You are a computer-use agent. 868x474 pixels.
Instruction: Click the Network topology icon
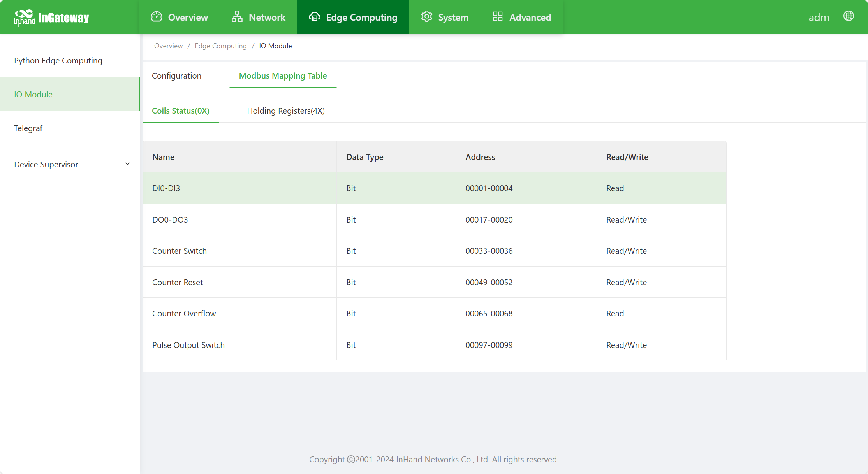click(237, 17)
